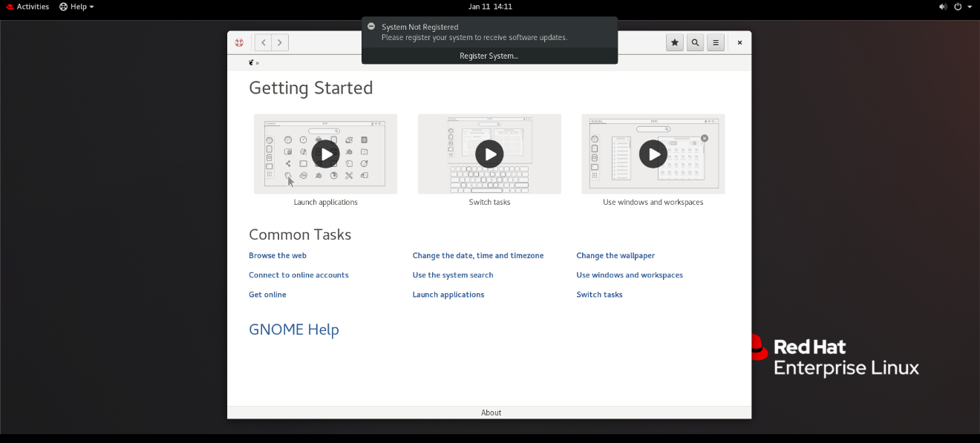Click the Register System... button

489,56
